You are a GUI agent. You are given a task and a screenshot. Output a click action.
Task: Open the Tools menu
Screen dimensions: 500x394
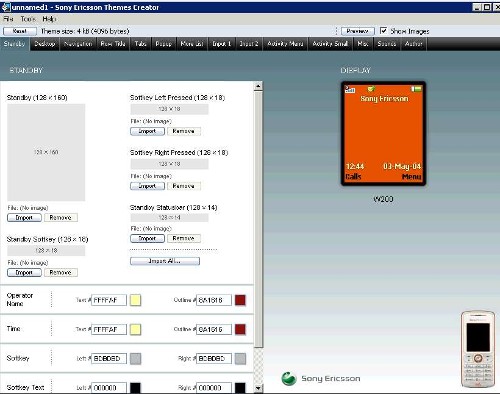point(28,19)
